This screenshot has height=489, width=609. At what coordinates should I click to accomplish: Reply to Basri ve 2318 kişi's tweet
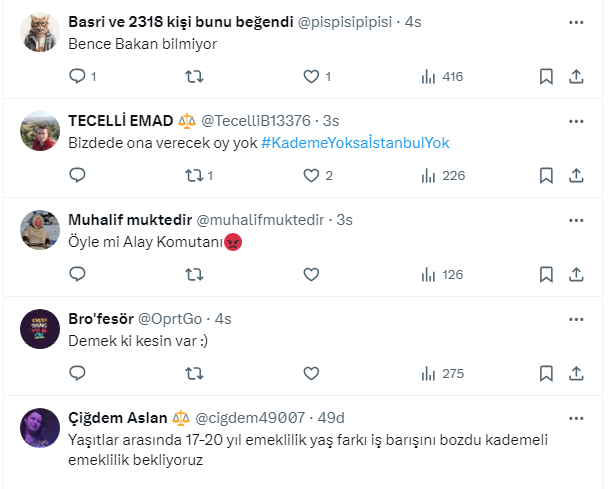(78, 76)
